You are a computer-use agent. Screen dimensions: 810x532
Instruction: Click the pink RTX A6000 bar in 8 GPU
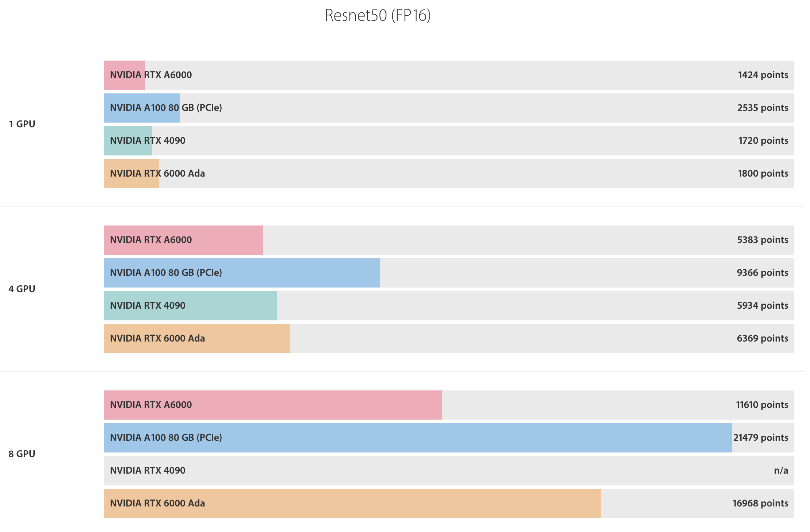pos(273,405)
